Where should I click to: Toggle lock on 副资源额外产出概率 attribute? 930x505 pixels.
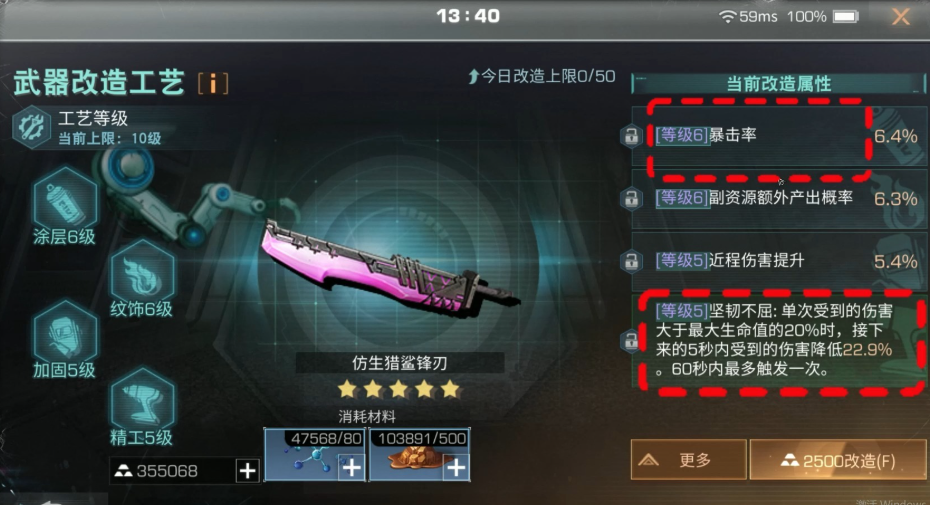click(x=631, y=198)
